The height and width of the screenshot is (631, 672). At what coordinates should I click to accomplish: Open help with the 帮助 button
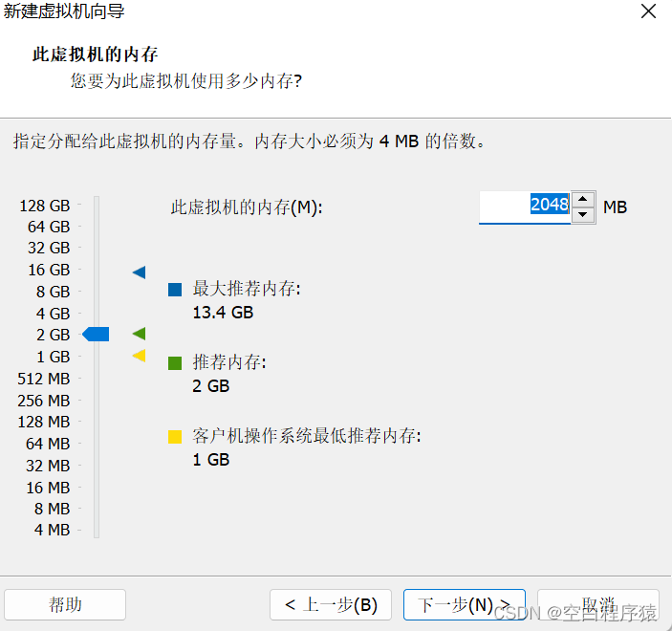coord(65,604)
